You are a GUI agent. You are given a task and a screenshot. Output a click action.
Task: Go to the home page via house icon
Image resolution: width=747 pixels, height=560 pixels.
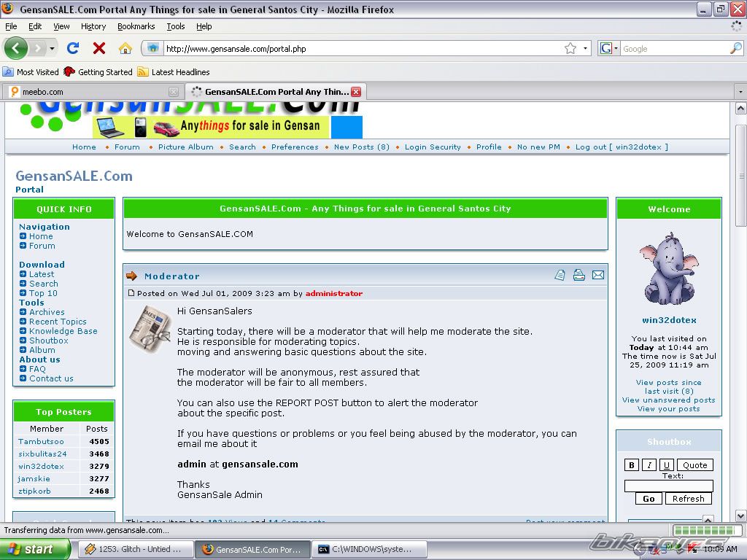click(x=125, y=48)
